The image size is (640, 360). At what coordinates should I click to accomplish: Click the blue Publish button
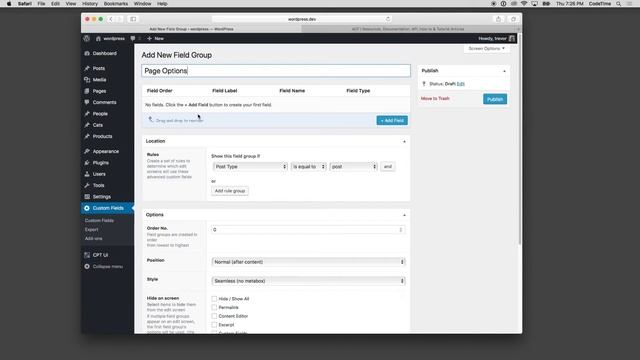click(495, 99)
